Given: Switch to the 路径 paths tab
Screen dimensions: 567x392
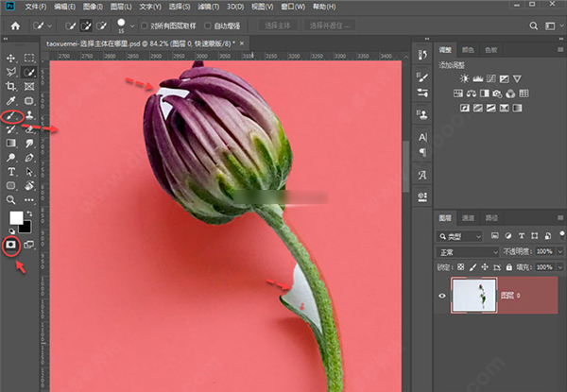Looking at the screenshot, I should tap(491, 218).
